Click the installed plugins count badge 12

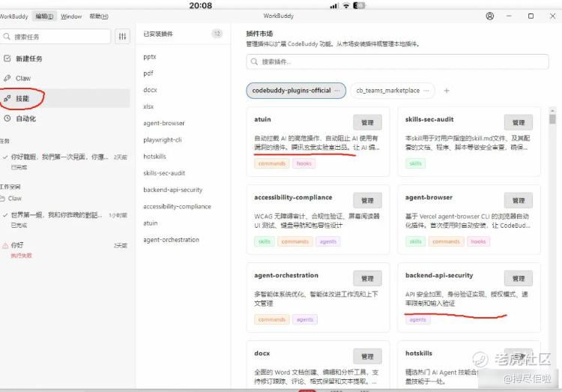coord(217,34)
